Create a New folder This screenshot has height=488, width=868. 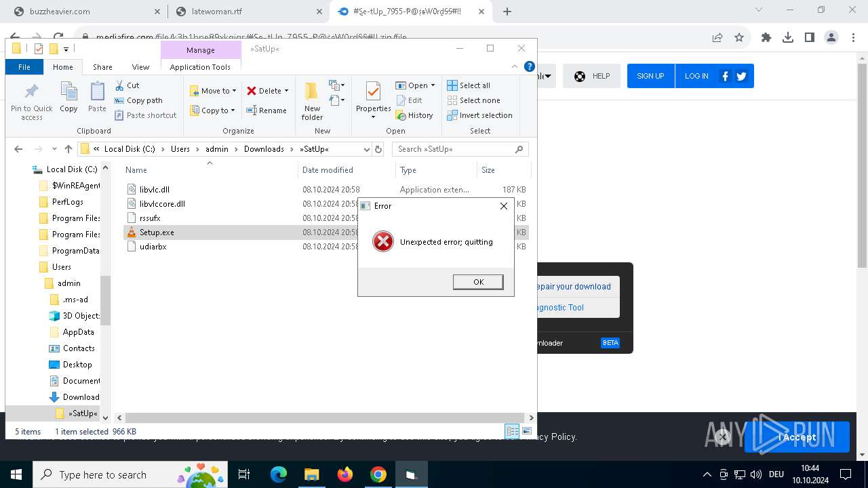click(x=312, y=102)
